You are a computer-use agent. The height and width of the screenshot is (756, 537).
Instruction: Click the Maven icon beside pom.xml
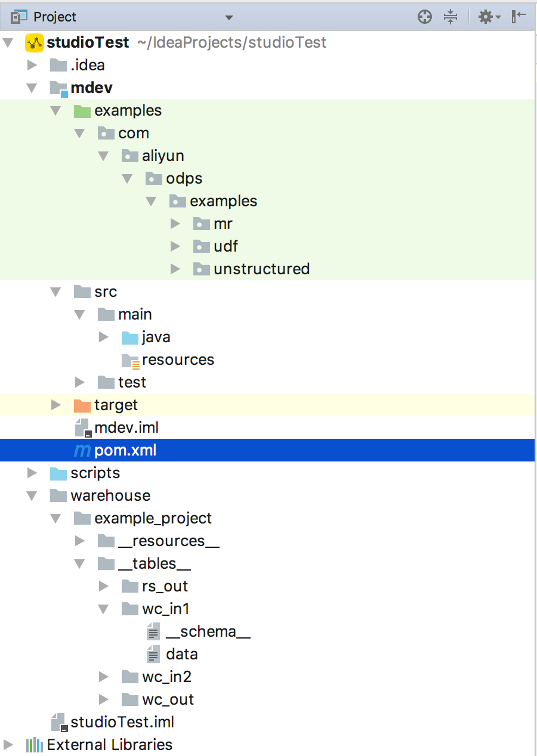[82, 451]
